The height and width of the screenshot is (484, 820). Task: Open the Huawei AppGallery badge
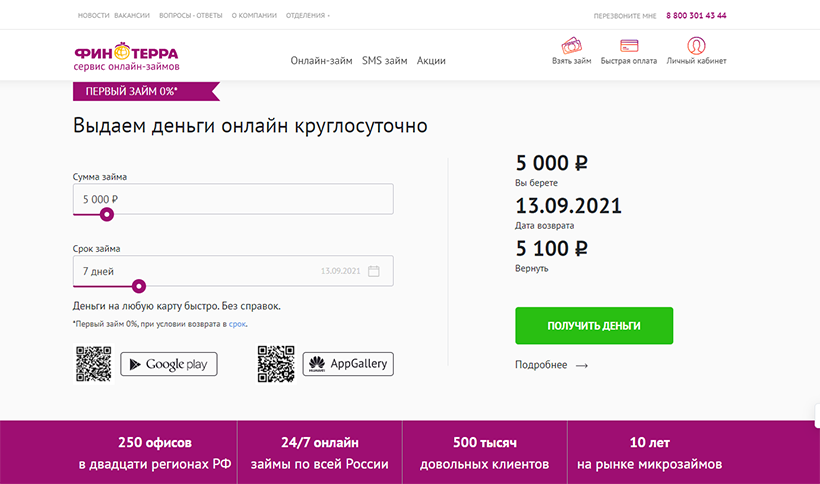[348, 364]
